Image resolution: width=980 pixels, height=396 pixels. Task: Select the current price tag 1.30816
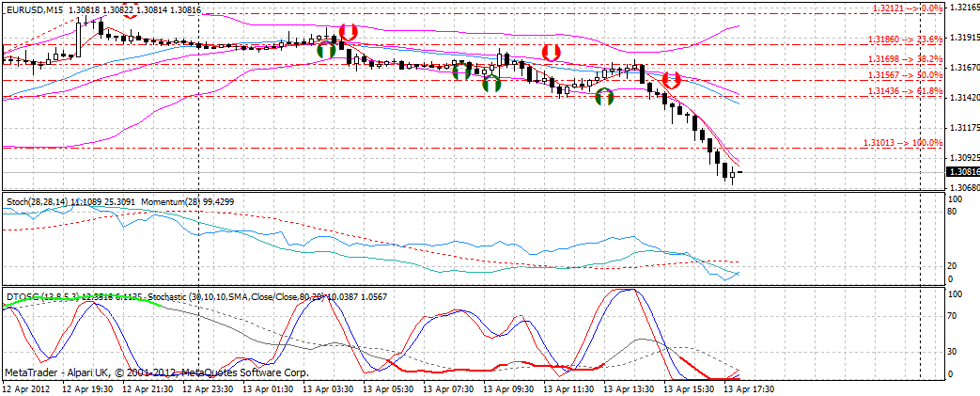pos(961,172)
